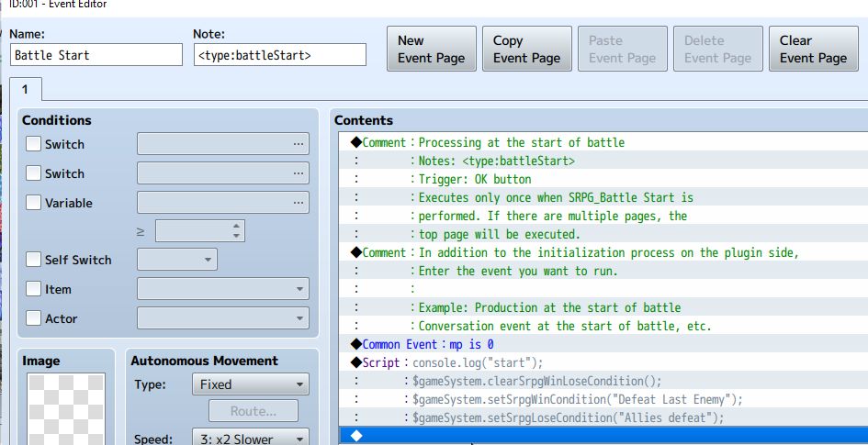Click Clear Event Page button
Viewport: 868px width, 445px height.
814,49
